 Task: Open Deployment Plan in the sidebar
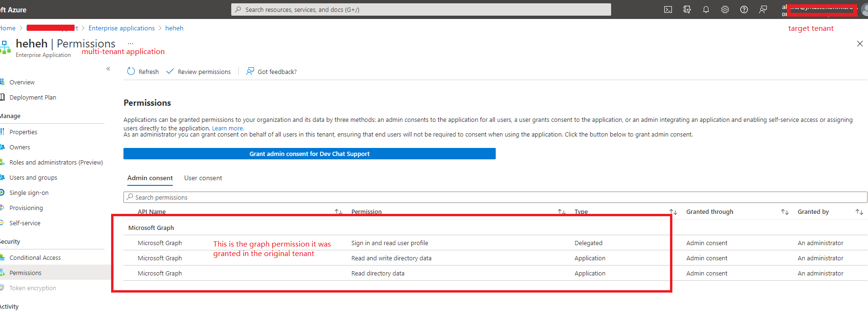click(x=33, y=97)
